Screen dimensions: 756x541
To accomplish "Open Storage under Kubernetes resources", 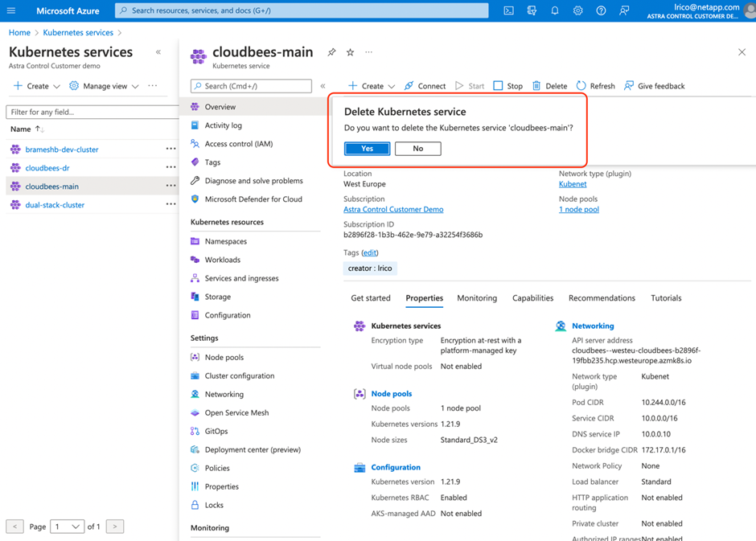I will point(217,297).
